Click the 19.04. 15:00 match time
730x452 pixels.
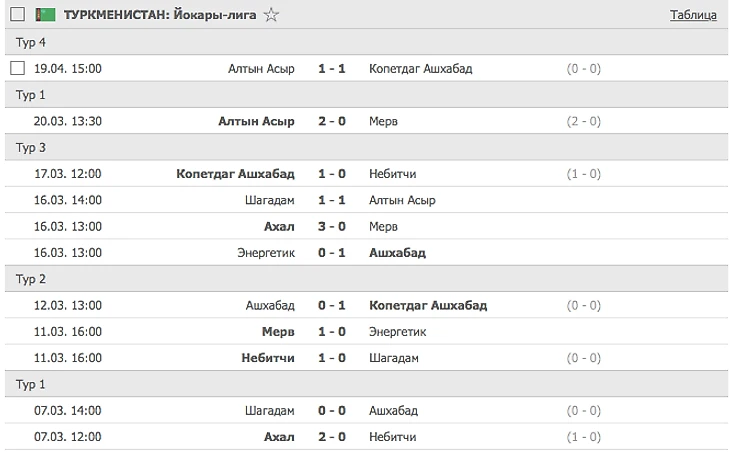tap(68, 69)
